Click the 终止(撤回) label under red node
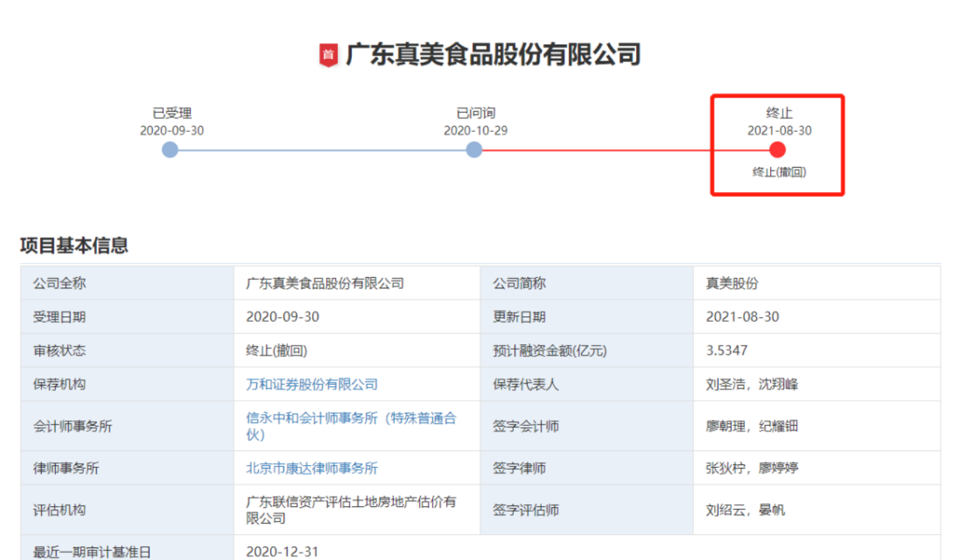 coord(779,172)
